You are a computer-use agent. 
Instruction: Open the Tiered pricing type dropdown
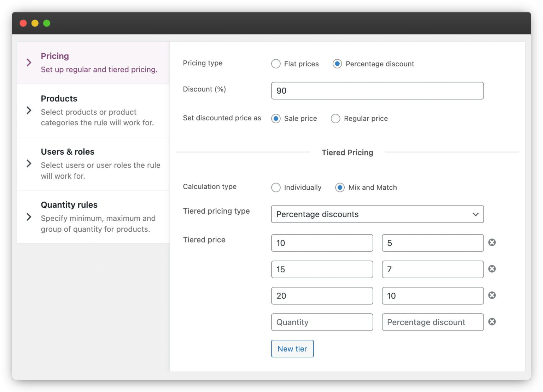coord(377,214)
